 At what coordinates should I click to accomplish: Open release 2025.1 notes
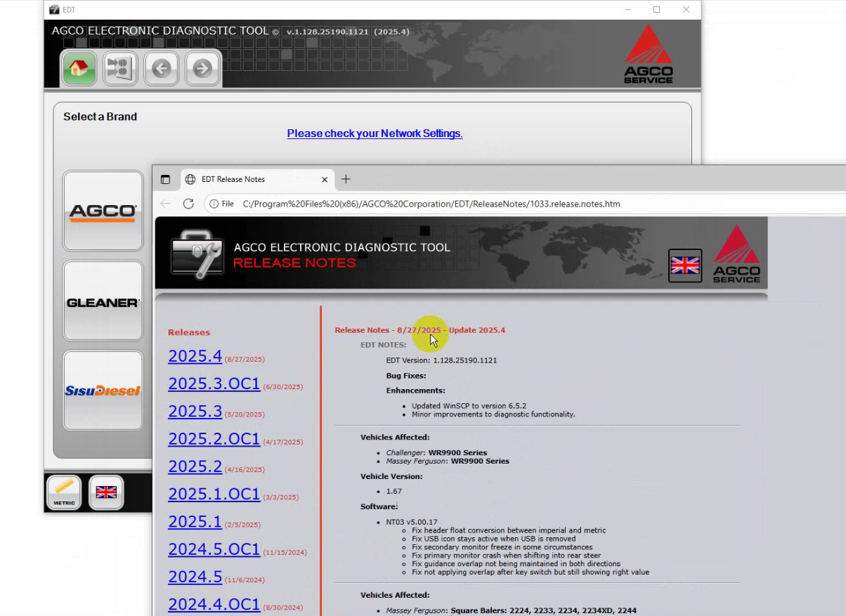coord(195,521)
